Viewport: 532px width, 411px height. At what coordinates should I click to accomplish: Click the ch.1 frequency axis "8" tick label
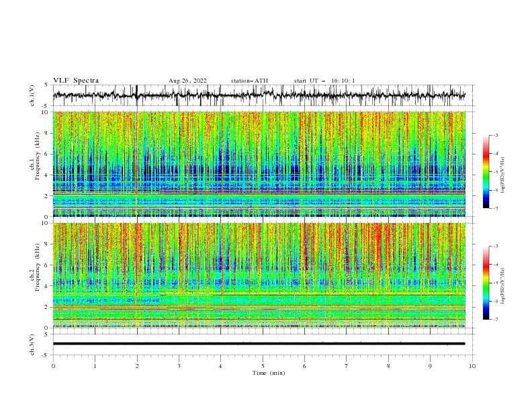47,133
